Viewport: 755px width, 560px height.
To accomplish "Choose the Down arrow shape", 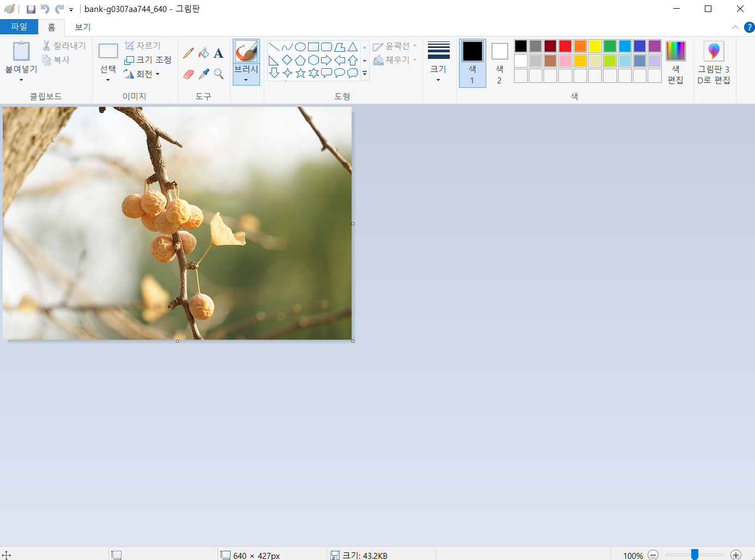I will pyautogui.click(x=274, y=73).
